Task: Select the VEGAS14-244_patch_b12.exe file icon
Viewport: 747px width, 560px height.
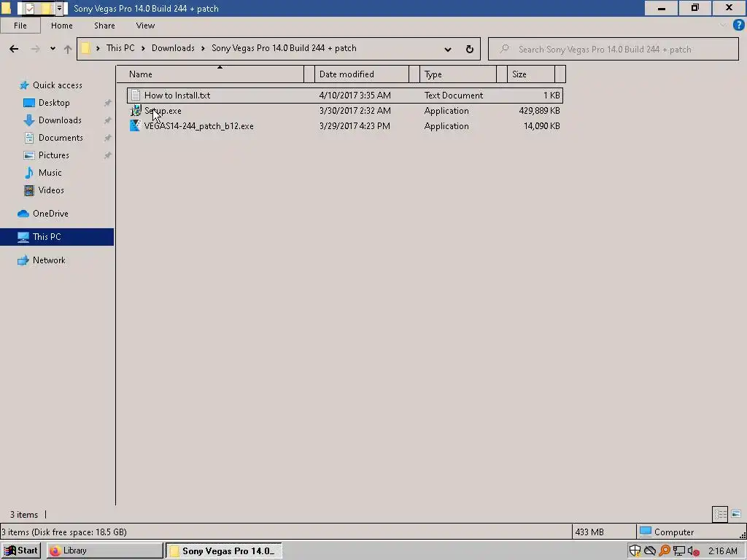Action: pos(135,125)
